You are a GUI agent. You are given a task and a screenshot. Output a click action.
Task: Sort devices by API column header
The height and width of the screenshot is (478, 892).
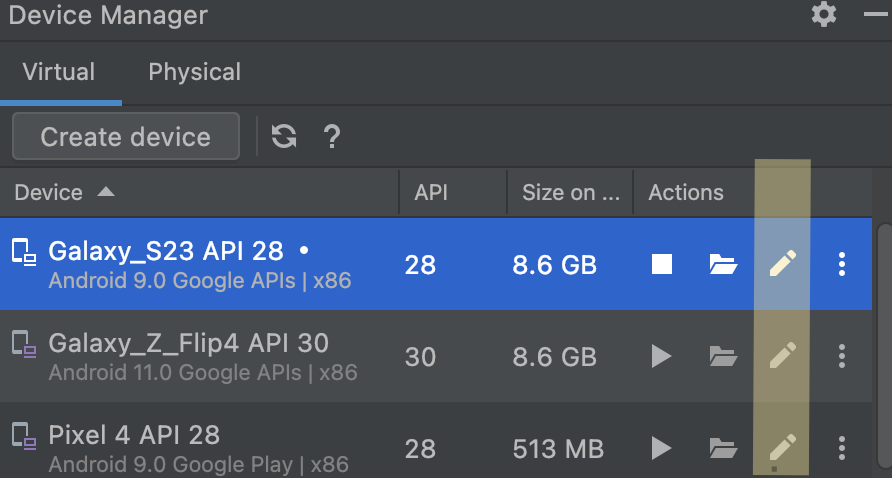tap(430, 192)
